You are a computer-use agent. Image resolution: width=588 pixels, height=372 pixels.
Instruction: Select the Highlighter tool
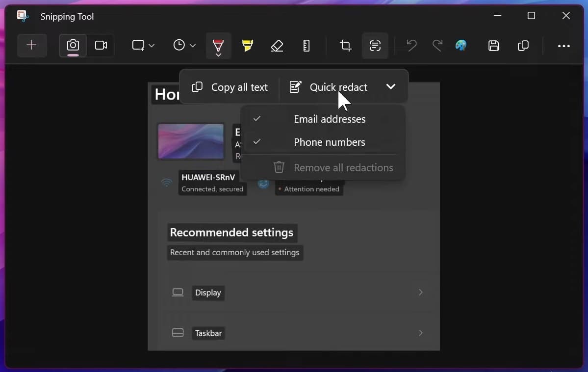(248, 45)
